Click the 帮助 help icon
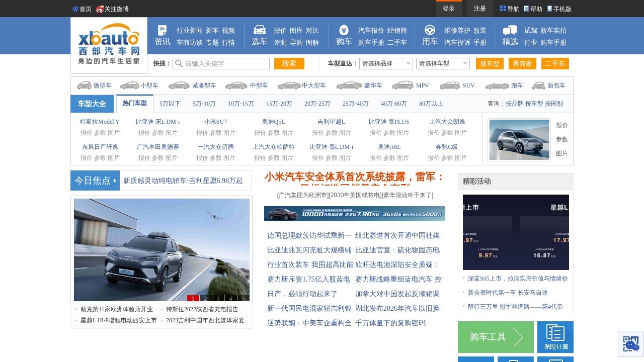 [525, 9]
